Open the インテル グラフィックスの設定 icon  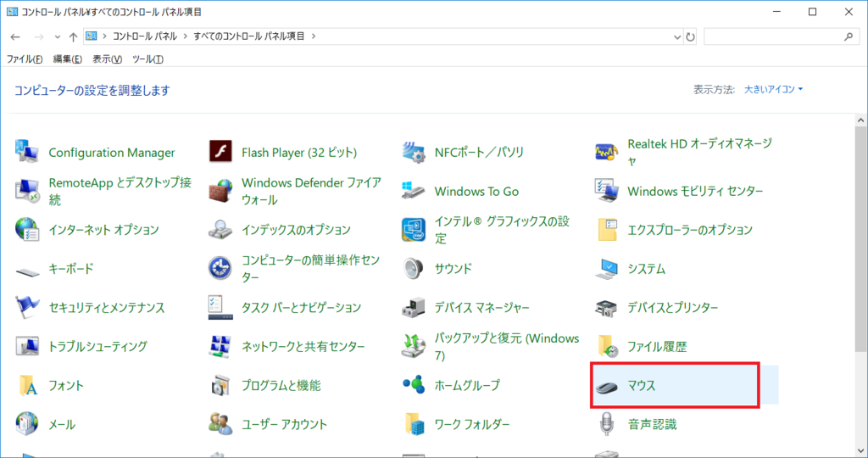(413, 229)
